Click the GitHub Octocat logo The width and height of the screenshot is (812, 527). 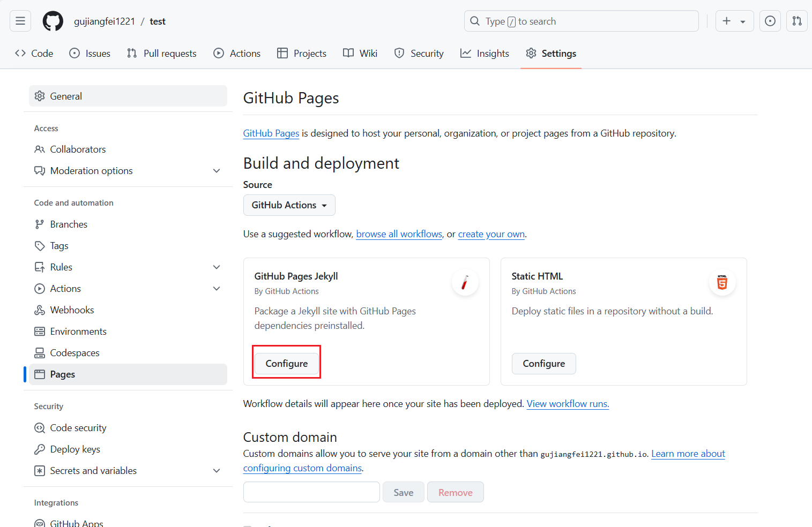pyautogui.click(x=53, y=21)
